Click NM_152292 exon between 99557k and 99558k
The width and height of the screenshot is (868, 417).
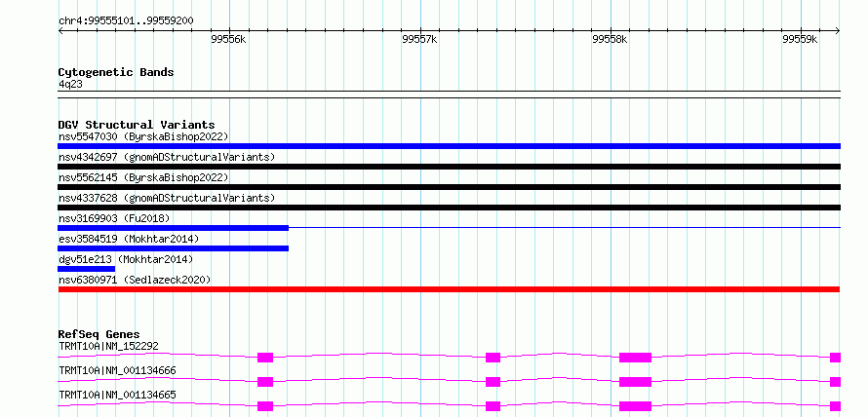click(493, 358)
